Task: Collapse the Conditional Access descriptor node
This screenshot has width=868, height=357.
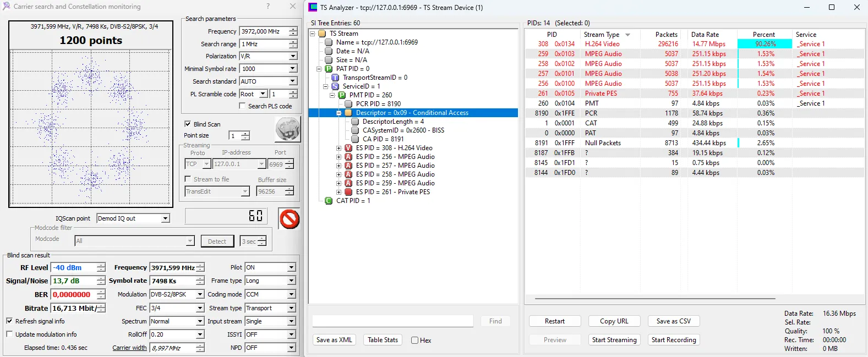Action: click(339, 113)
